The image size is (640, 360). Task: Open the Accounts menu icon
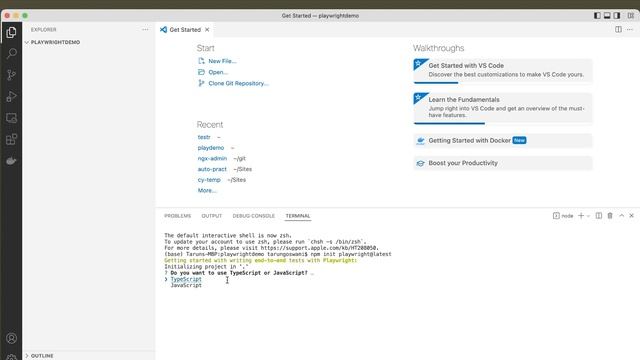11,338
